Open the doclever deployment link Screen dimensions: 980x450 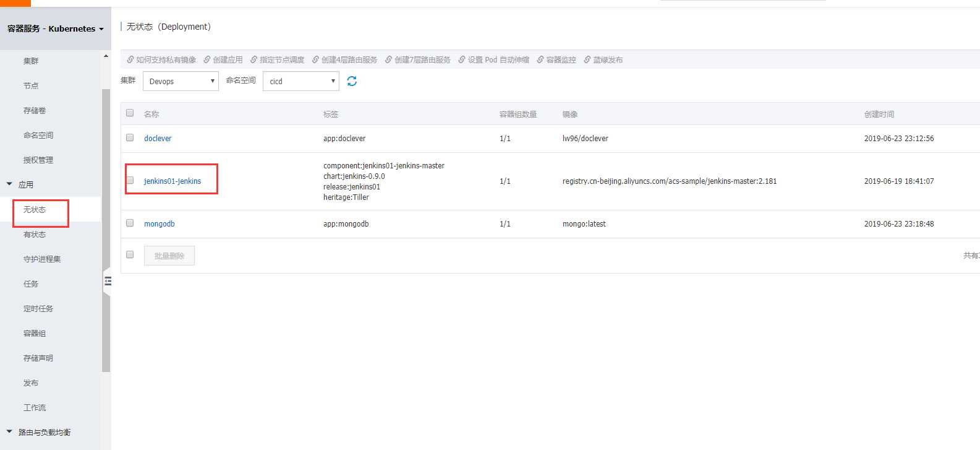click(158, 138)
